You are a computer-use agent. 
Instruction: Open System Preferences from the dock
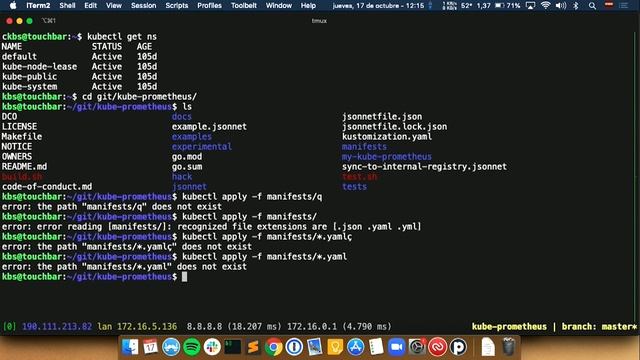pos(417,347)
